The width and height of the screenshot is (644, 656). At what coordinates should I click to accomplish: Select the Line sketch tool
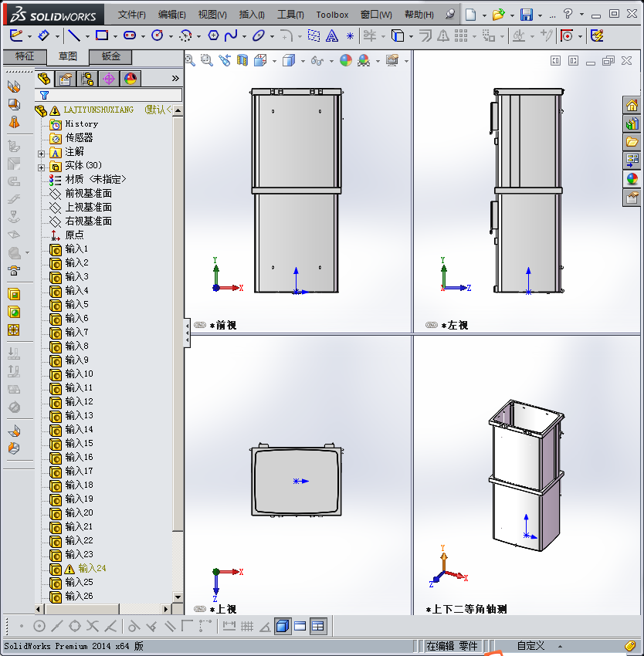(x=74, y=36)
